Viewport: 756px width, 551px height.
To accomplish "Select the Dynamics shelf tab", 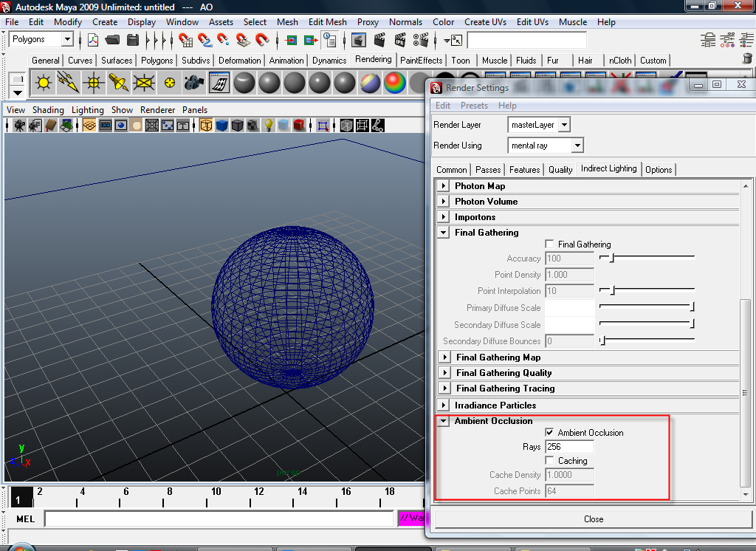I will (x=329, y=61).
